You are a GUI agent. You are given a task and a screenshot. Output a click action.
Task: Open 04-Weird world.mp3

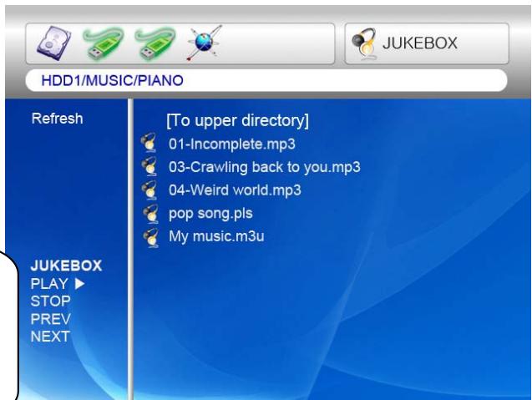tap(235, 190)
